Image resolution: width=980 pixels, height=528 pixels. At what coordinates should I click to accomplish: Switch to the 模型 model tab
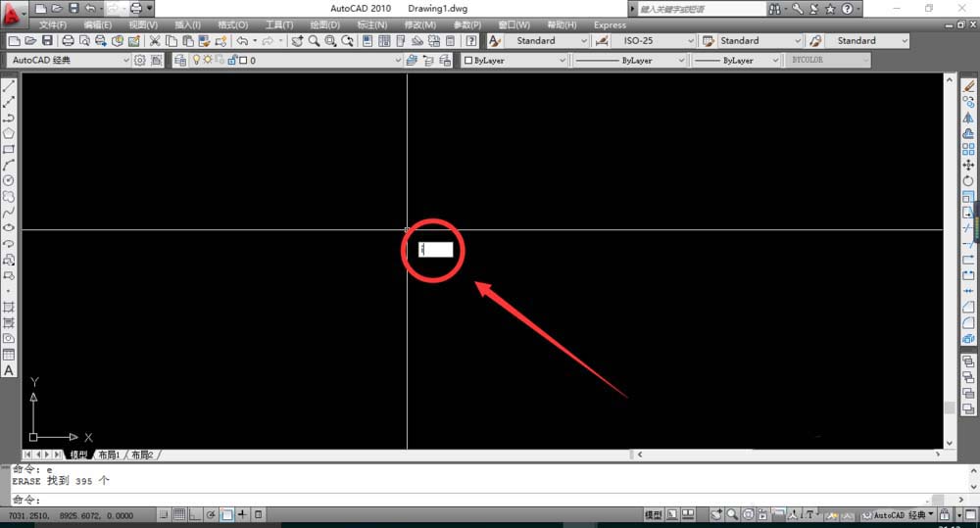78,455
